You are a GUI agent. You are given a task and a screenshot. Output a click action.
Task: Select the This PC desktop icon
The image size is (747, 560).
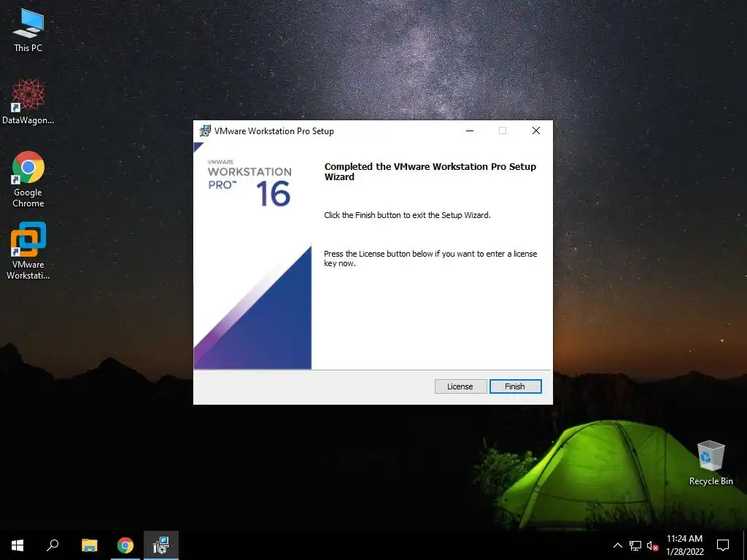coord(28,31)
